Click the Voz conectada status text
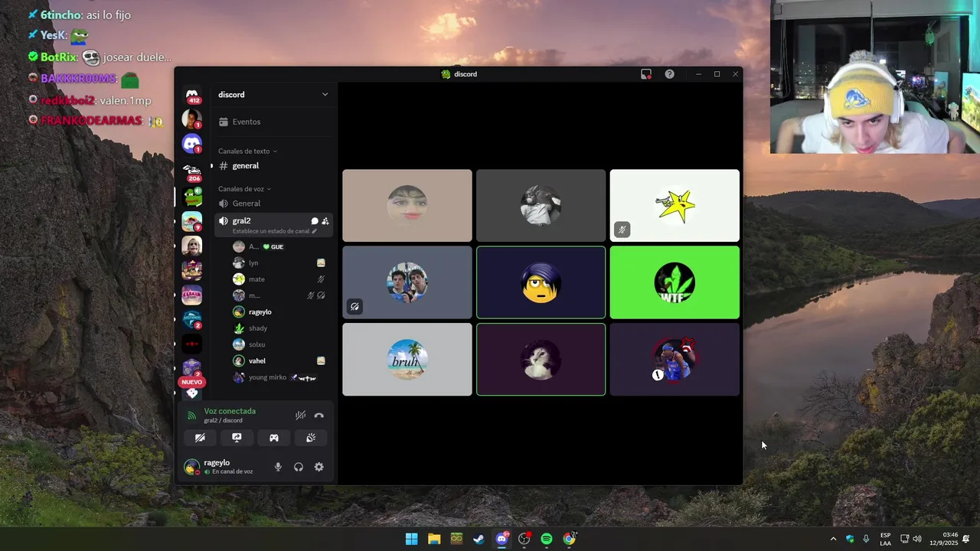This screenshot has height=551, width=980. (230, 411)
